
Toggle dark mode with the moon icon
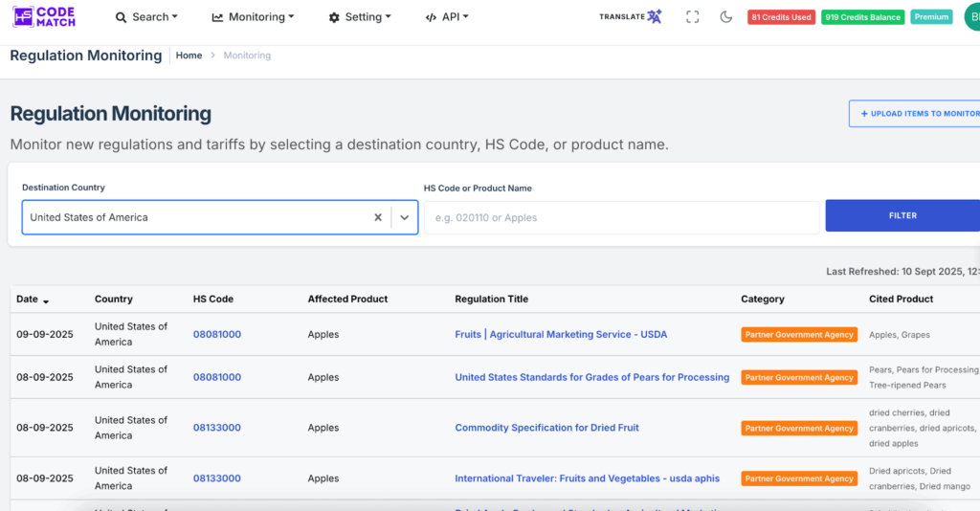[x=726, y=17]
